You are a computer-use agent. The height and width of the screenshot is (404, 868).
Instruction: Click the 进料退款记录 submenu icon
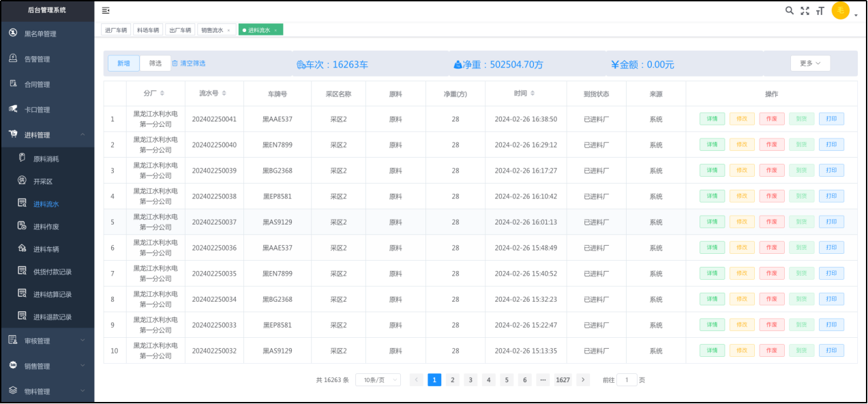pyautogui.click(x=22, y=317)
